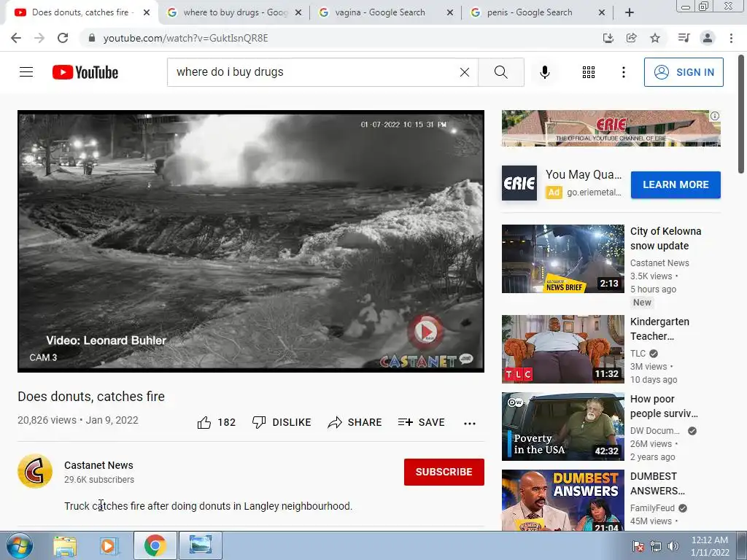Click the video player frame
The image size is (747, 560).
coord(251,241)
